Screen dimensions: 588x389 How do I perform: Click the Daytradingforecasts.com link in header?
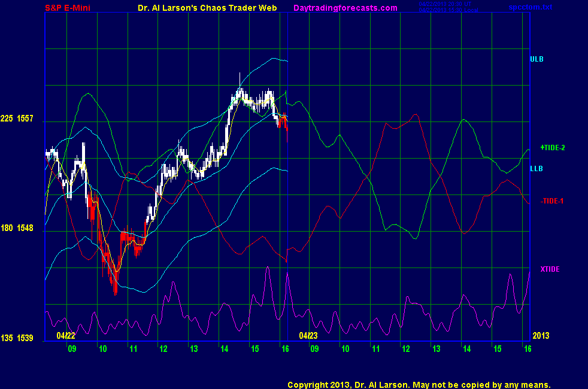tap(345, 8)
